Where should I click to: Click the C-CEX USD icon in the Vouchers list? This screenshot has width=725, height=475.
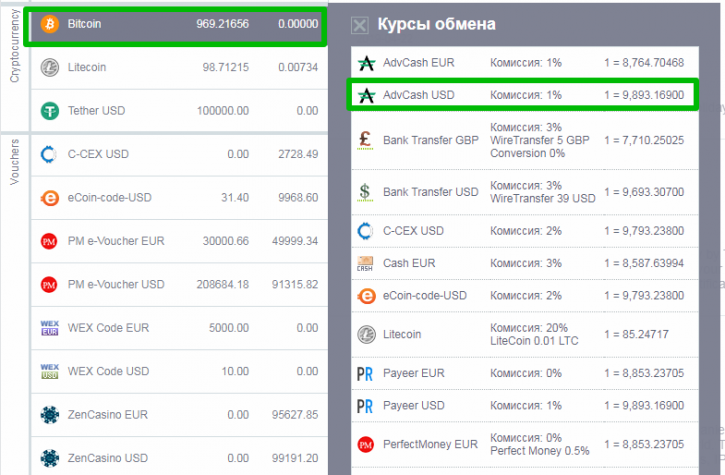[x=49, y=154]
